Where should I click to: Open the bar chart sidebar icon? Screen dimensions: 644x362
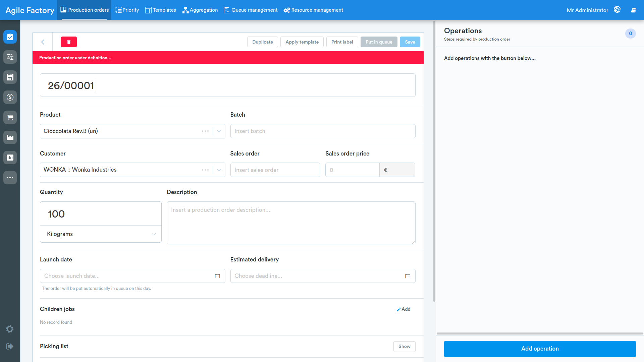coord(10,158)
